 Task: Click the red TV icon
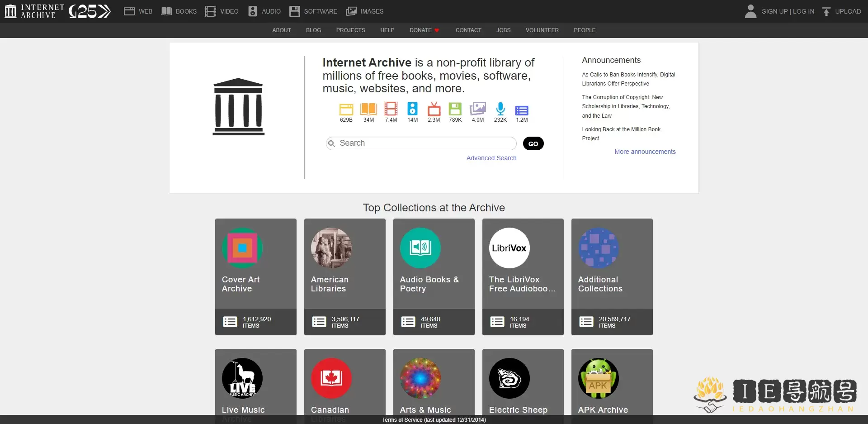[x=434, y=109]
